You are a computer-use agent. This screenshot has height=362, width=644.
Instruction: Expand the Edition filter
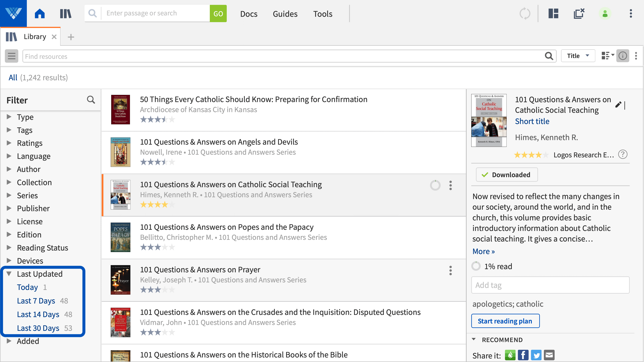(x=9, y=234)
